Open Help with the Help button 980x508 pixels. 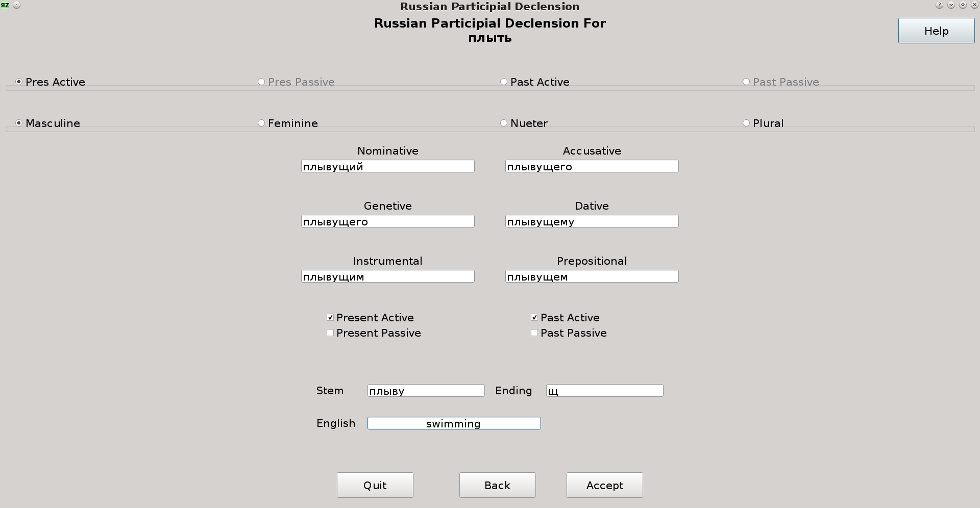pyautogui.click(x=936, y=31)
